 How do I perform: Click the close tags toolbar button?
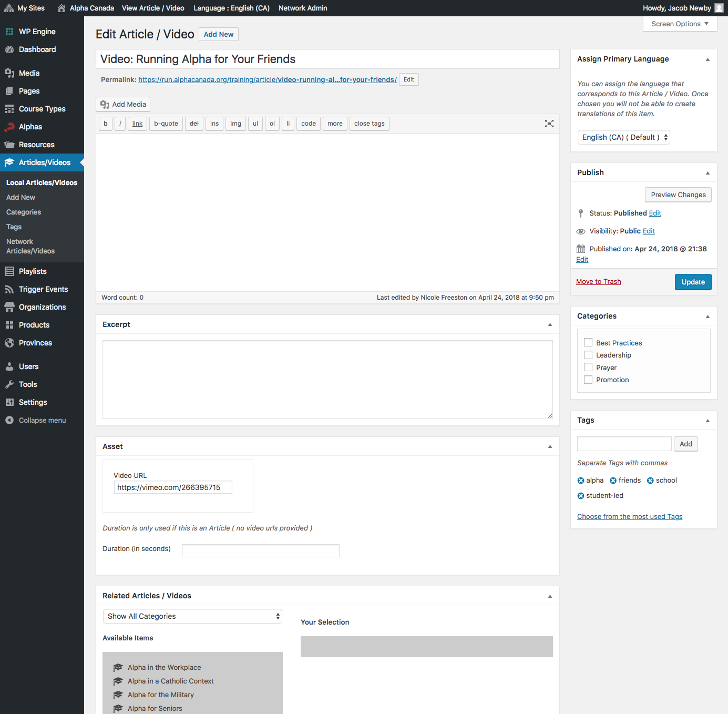tap(370, 124)
